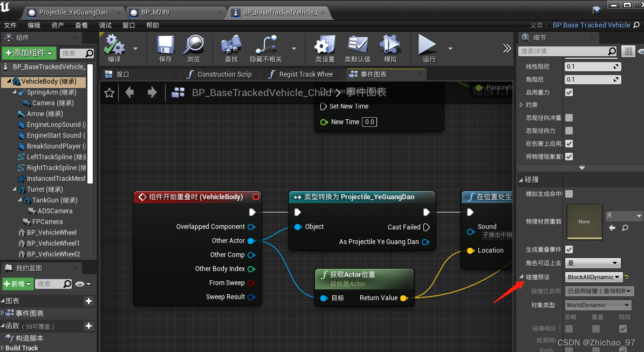Navigate forward in graph history
The height and width of the screenshot is (352, 644).
(x=152, y=92)
